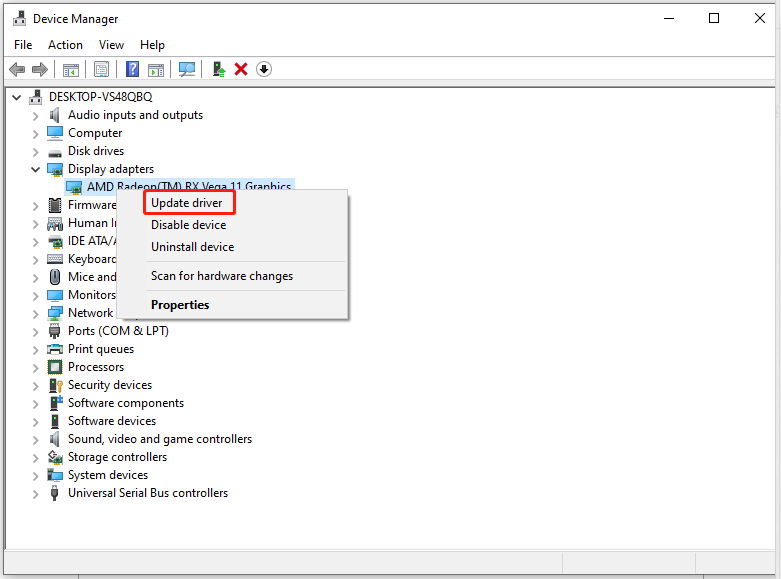781x579 pixels.
Task: Minimize the Device Manager window
Action: 669,18
